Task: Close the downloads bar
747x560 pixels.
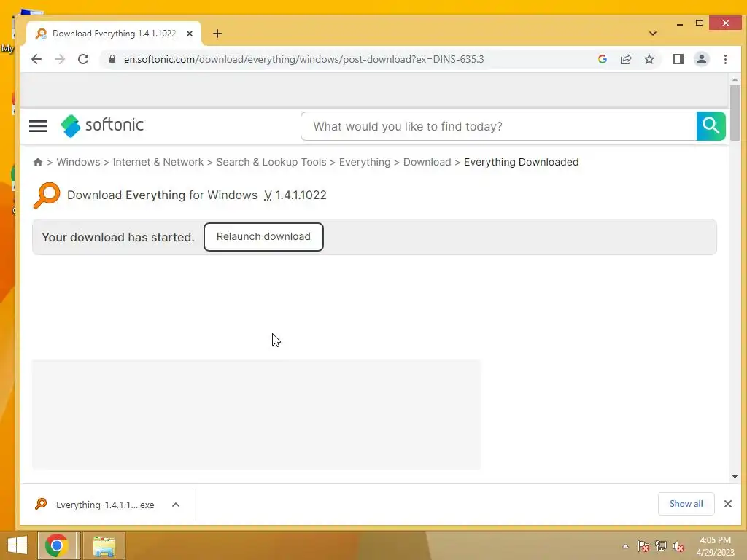Action: [x=728, y=504]
